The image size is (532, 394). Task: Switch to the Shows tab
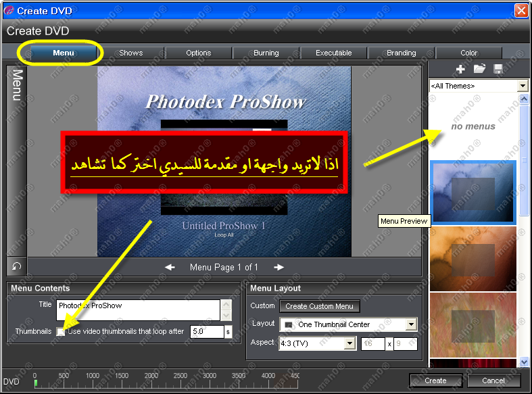coord(131,53)
